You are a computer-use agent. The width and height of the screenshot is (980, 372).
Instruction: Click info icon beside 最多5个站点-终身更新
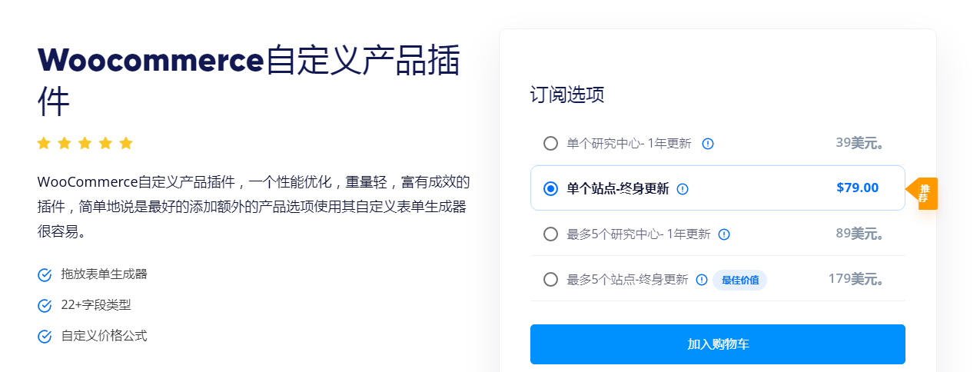point(701,280)
